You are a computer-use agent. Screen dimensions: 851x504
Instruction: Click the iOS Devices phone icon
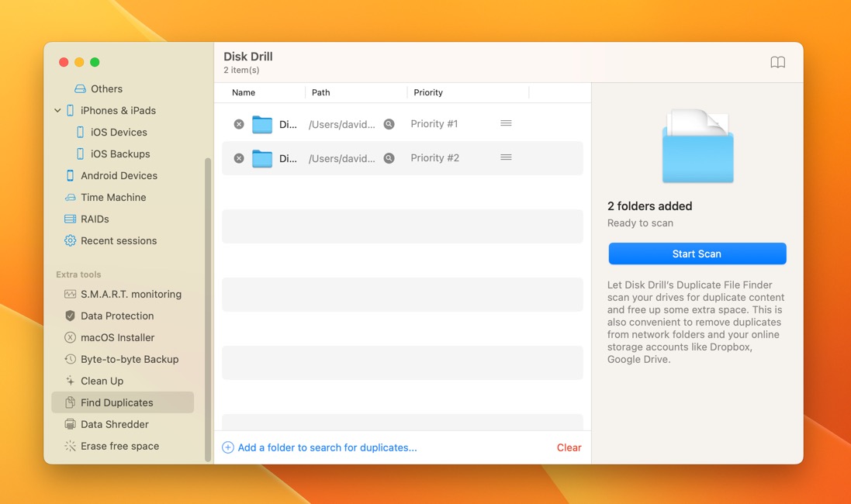click(81, 133)
